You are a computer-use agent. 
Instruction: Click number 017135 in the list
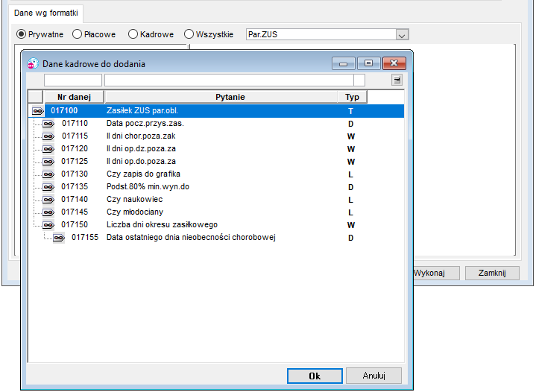75,186
